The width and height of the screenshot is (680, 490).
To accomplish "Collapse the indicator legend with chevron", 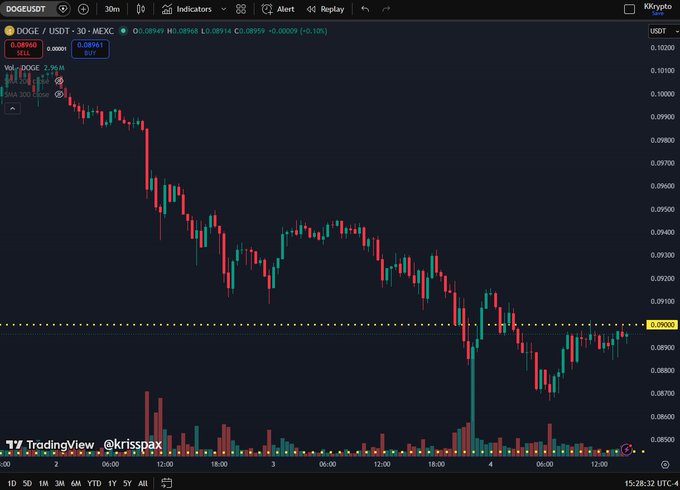I will click(13, 108).
